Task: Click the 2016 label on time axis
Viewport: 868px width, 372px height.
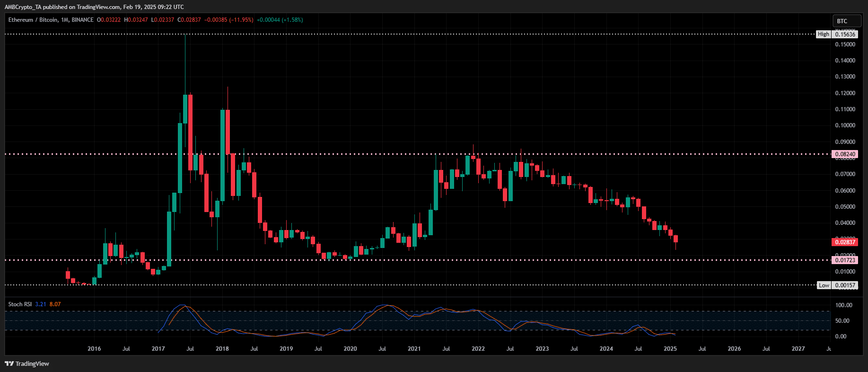Action: click(94, 349)
